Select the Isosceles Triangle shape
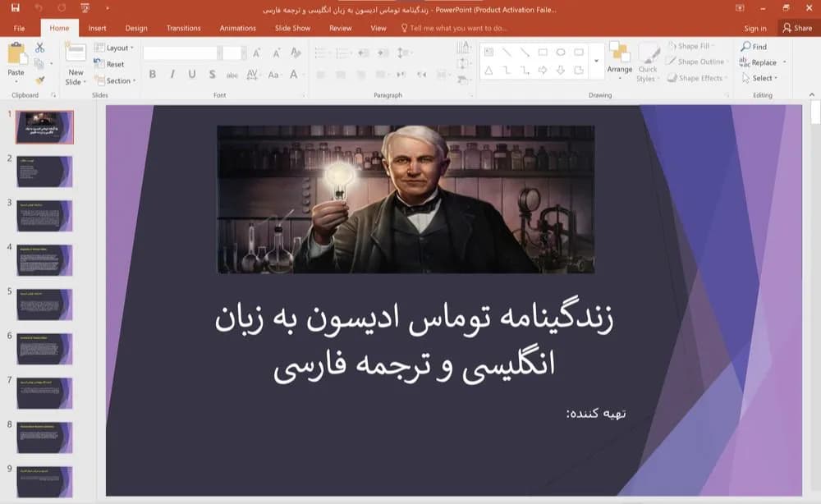Viewport: 821px width, 504px height. (x=488, y=70)
